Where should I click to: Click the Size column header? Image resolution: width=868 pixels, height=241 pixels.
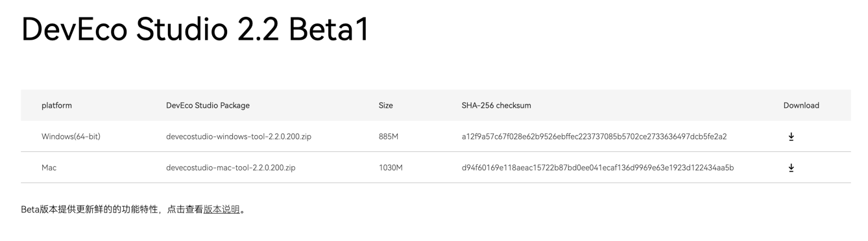tap(386, 105)
